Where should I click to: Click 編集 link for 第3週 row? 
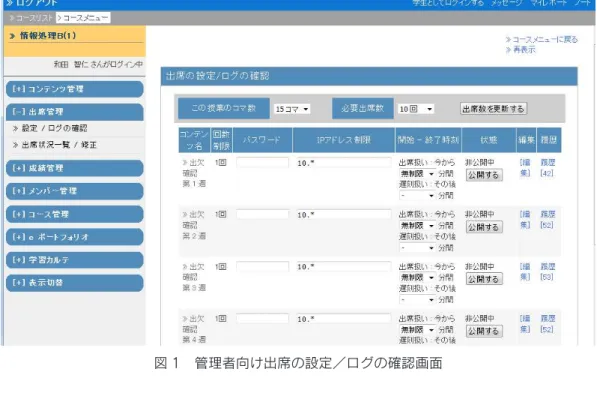tap(525, 272)
